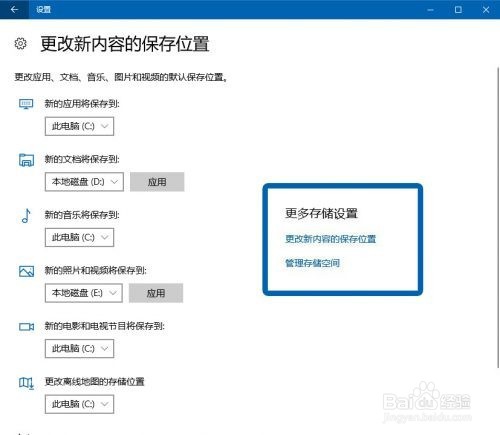The image size is (500, 435).
Task: Click the 新的应用将保存到 label
Action: pyautogui.click(x=82, y=104)
